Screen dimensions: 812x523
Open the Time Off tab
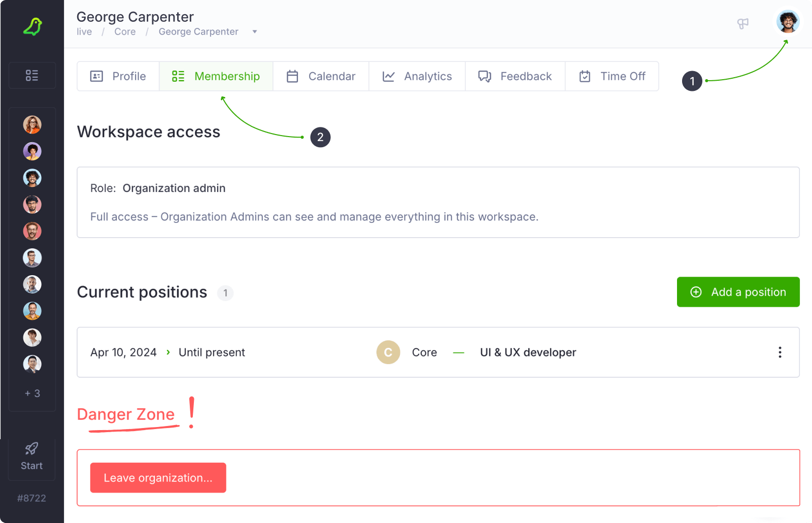click(612, 76)
